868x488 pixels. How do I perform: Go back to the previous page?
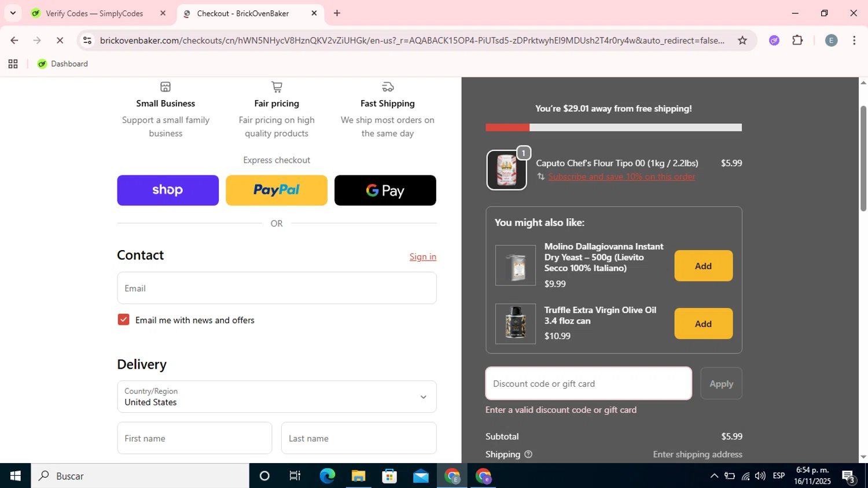[x=14, y=40]
